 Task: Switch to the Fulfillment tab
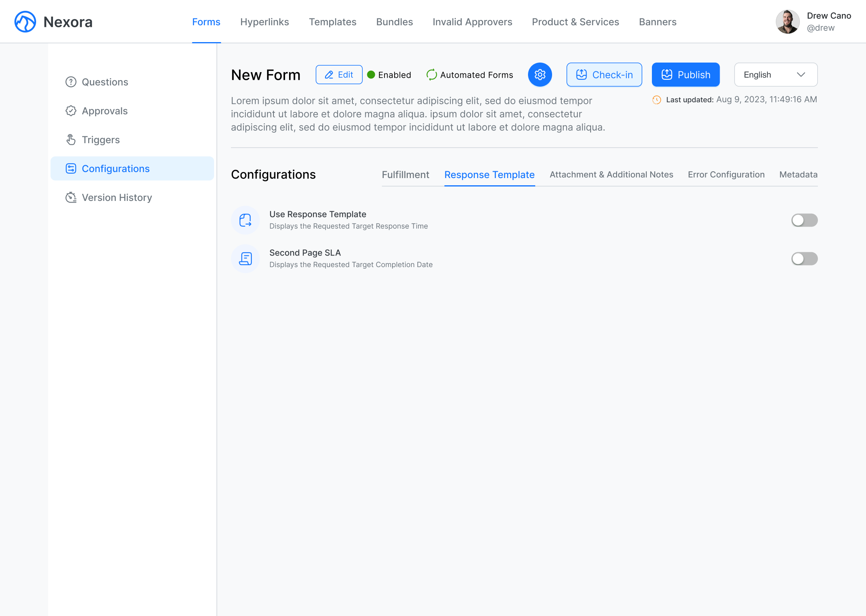pos(406,175)
